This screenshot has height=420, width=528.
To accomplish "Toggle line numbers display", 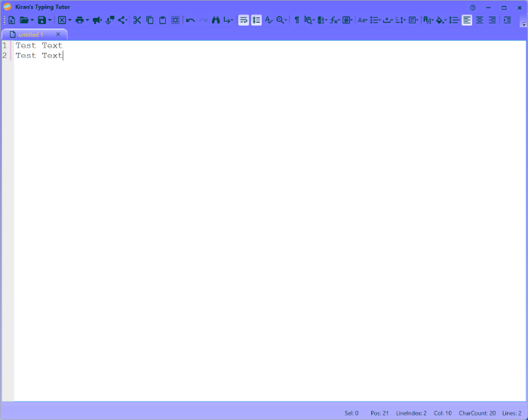I will pos(256,20).
